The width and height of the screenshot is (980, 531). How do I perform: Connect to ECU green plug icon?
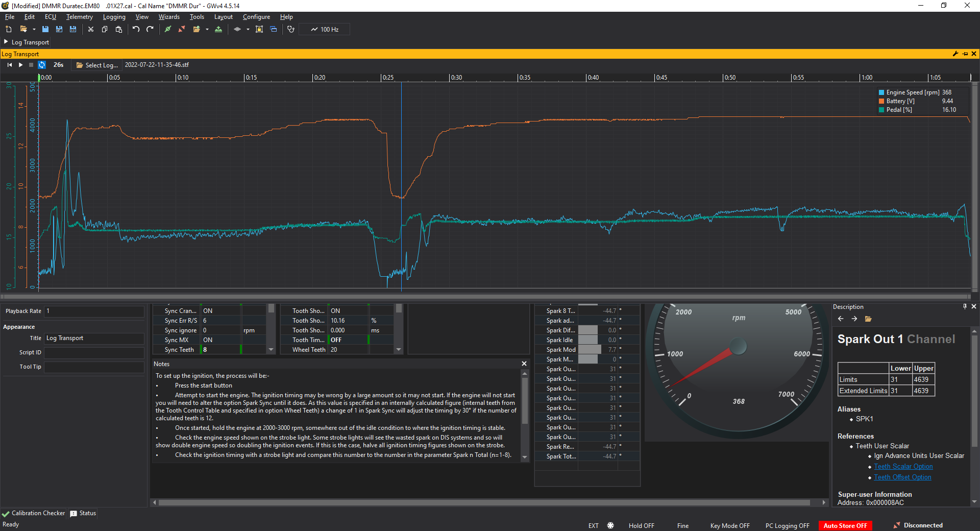[x=167, y=29]
